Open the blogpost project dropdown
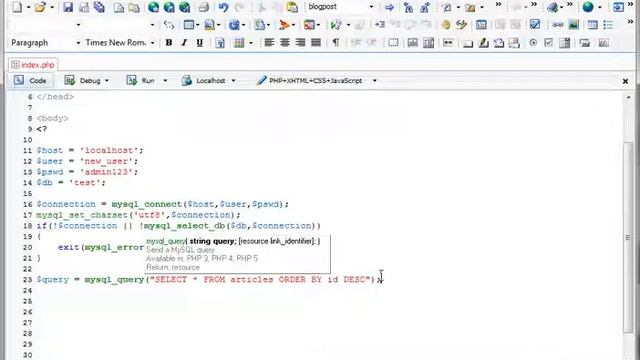This screenshot has height=360, width=640. tap(371, 7)
